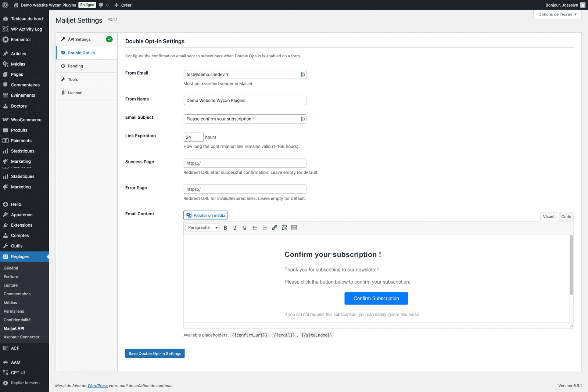This screenshot has height=392, width=588.
Task: Save Double Opt-In Settings
Action: point(155,353)
